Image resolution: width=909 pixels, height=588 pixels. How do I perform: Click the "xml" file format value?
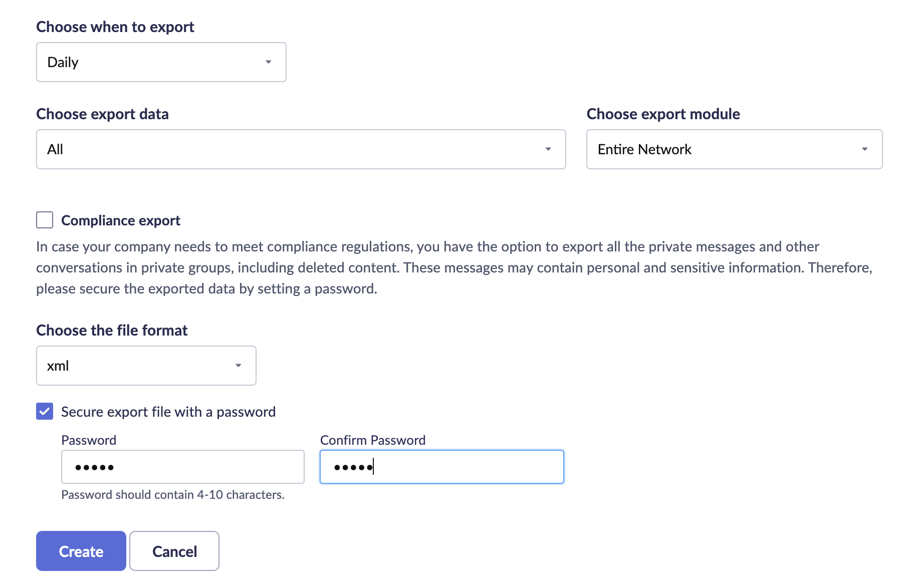coord(58,366)
